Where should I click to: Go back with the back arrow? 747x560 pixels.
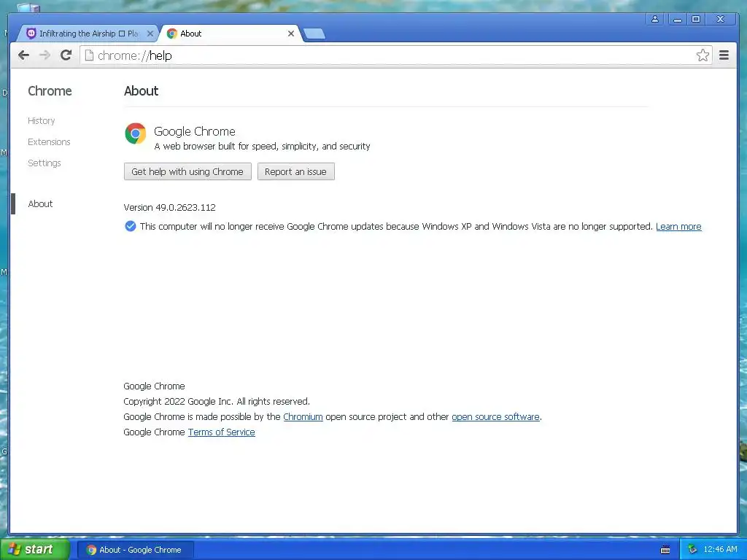[x=24, y=55]
